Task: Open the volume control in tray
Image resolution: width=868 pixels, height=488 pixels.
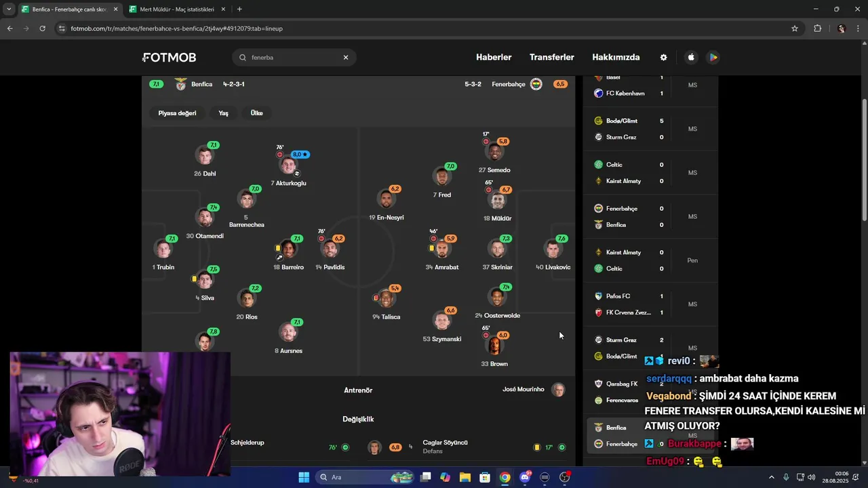Action: tap(812, 477)
